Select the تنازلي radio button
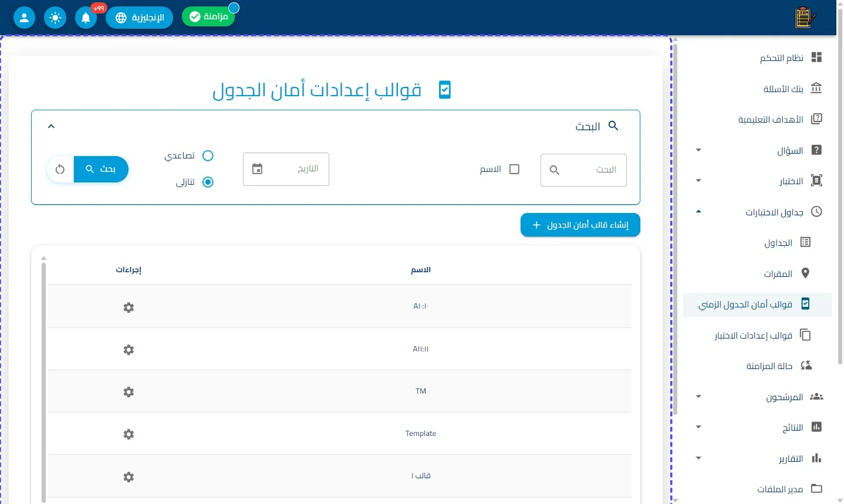Viewport: 844px width, 504px height. tap(208, 182)
